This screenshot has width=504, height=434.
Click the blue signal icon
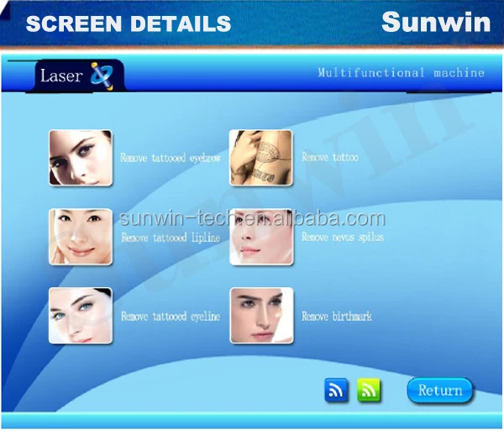click(x=336, y=390)
